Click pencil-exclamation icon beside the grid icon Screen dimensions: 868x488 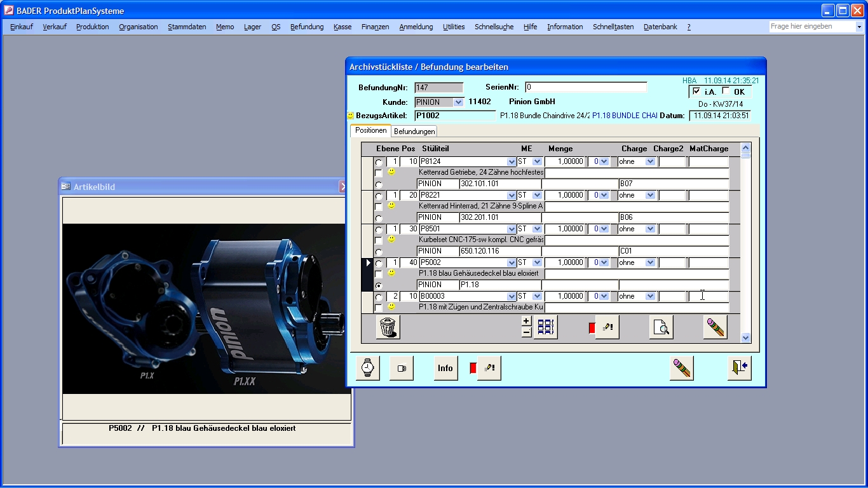(607, 327)
